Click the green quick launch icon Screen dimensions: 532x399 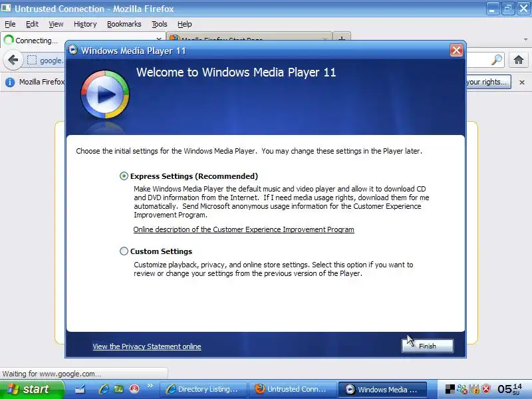[x=118, y=389]
